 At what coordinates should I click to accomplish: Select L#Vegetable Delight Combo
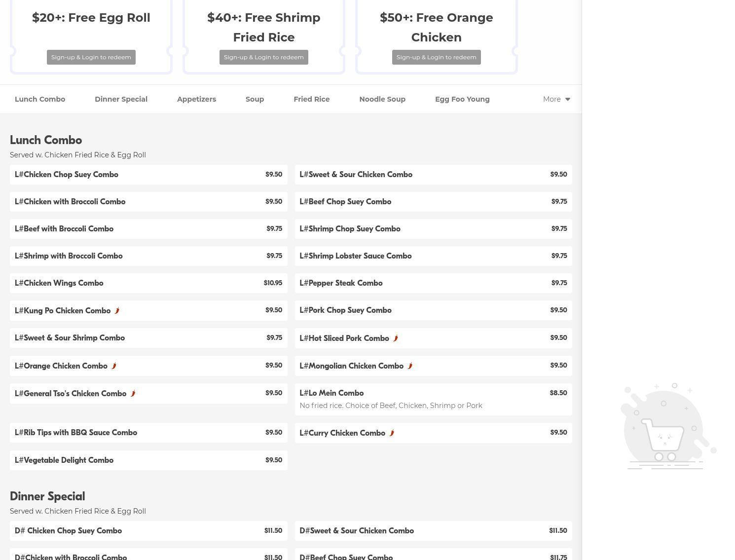[148, 460]
